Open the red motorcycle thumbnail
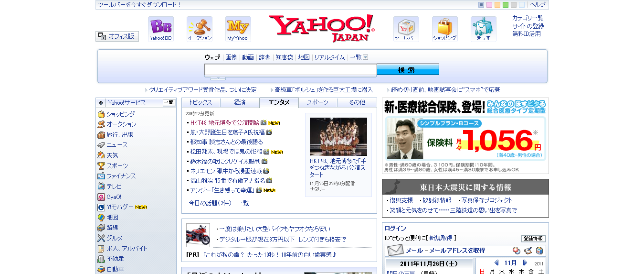The width and height of the screenshot is (644, 274). tap(198, 235)
